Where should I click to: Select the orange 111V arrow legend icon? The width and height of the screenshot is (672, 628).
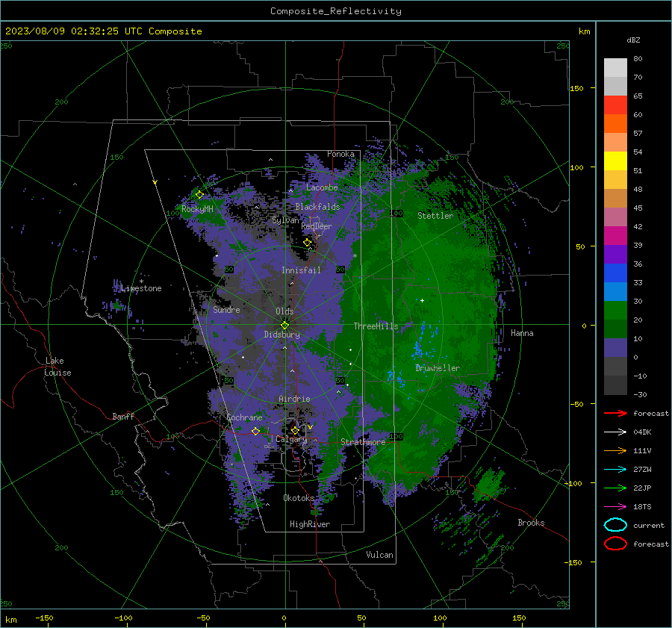pos(615,450)
